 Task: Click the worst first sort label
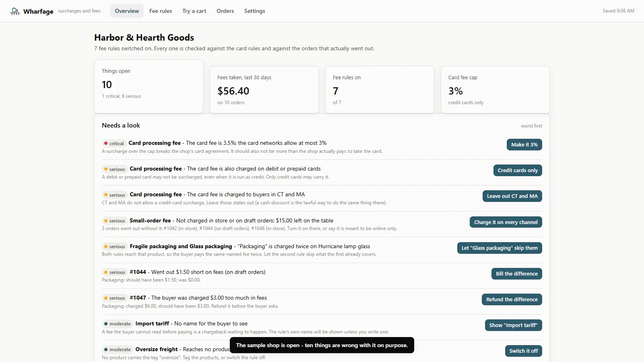531,126
